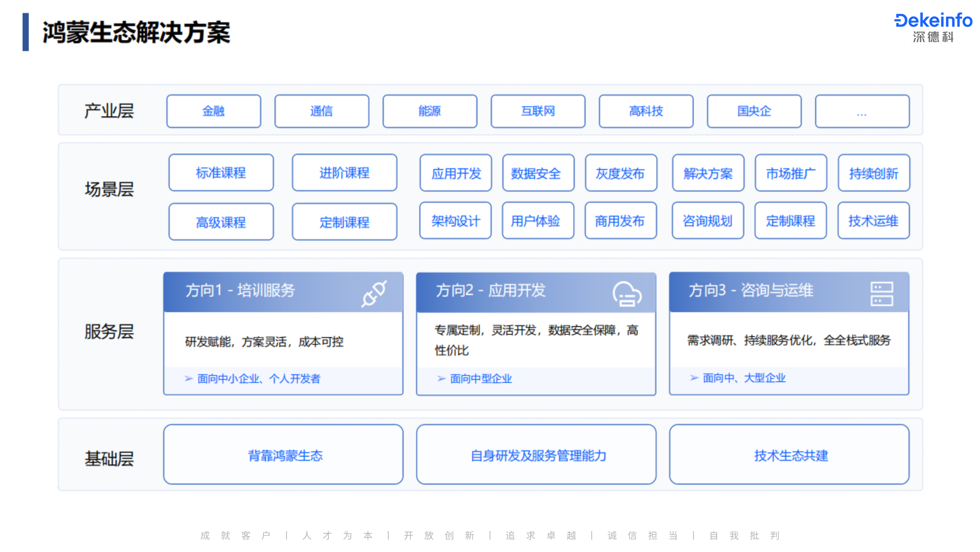Image resolution: width=980 pixels, height=552 pixels.
Task: Click the arrow before 面向中型企业
Action: 441,378
